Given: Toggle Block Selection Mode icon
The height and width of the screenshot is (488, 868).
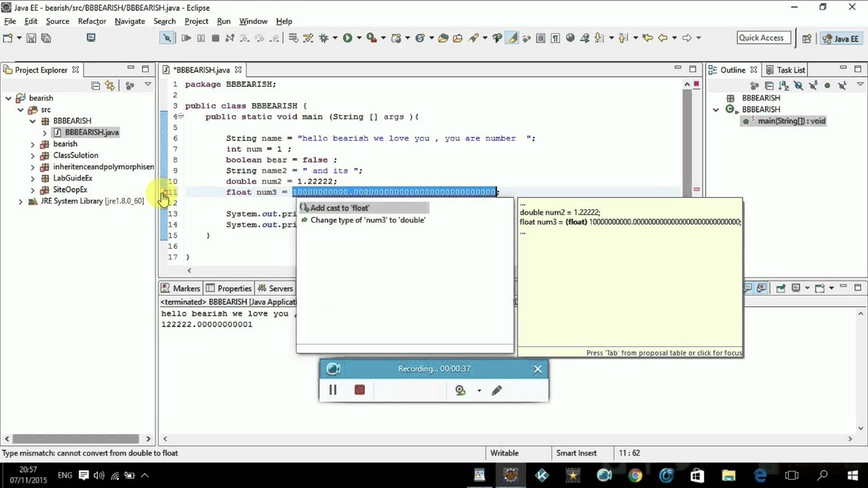Looking at the screenshot, I should (x=540, y=38).
